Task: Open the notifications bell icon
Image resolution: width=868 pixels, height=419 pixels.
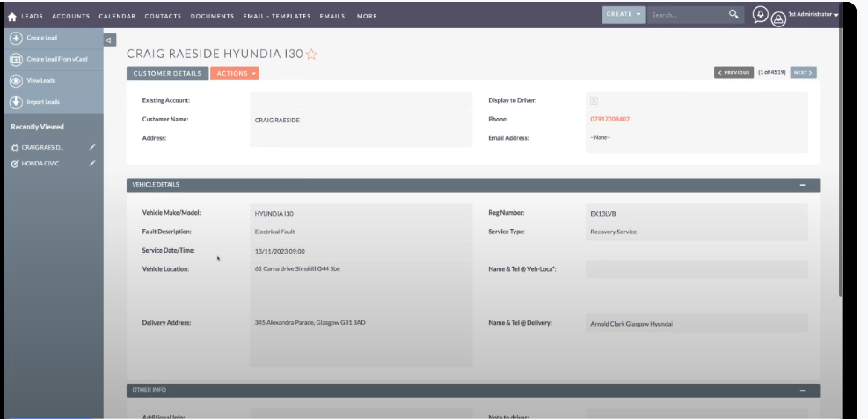Action: click(x=760, y=15)
